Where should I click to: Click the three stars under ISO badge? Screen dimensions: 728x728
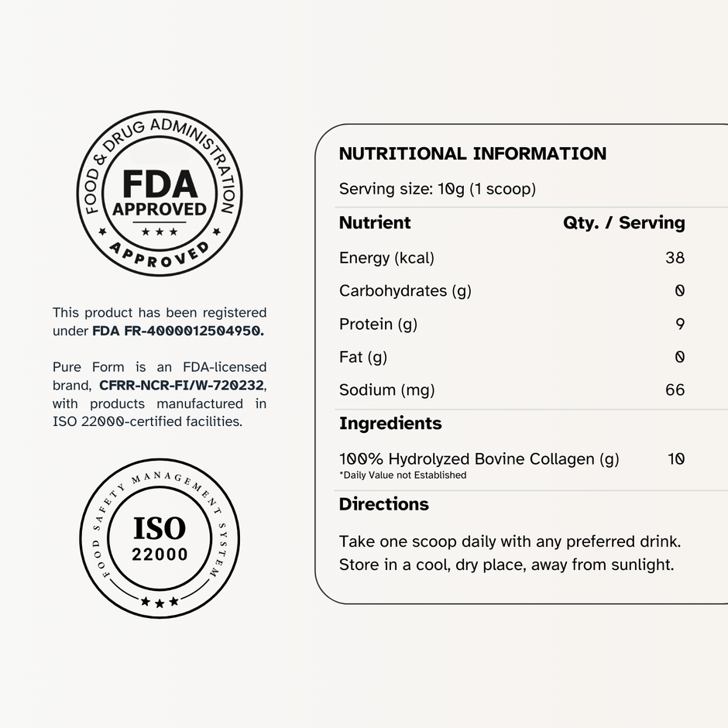point(160,603)
